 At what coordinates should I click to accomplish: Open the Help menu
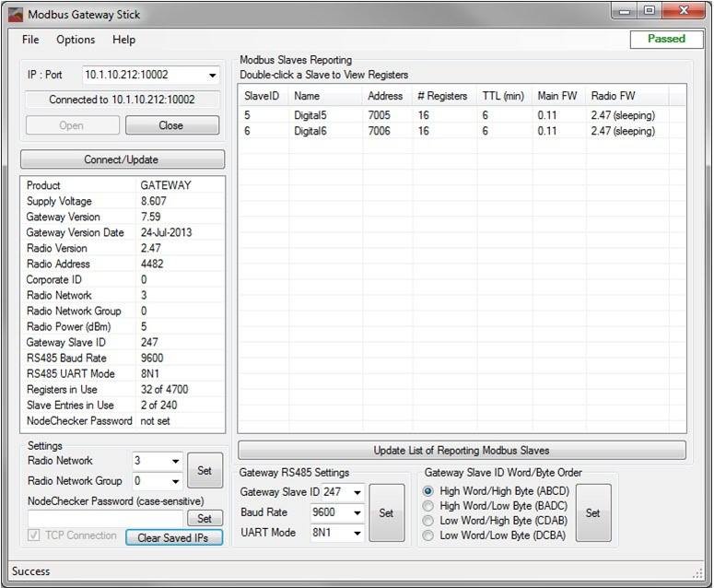123,40
